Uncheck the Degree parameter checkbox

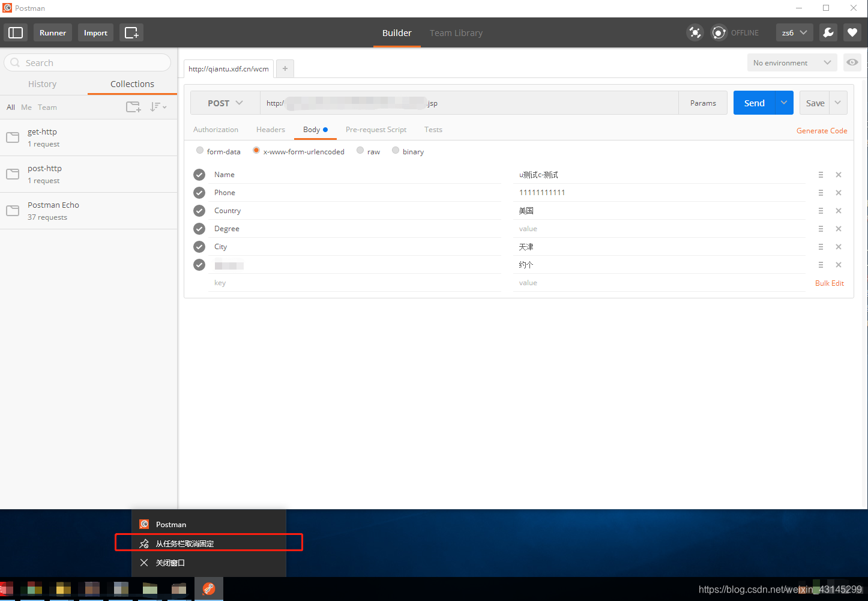pos(199,229)
